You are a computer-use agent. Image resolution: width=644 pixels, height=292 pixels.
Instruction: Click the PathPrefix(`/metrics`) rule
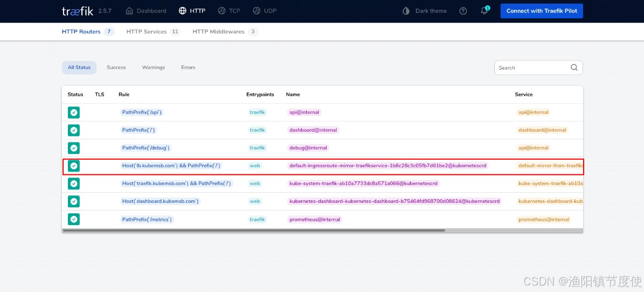point(147,219)
